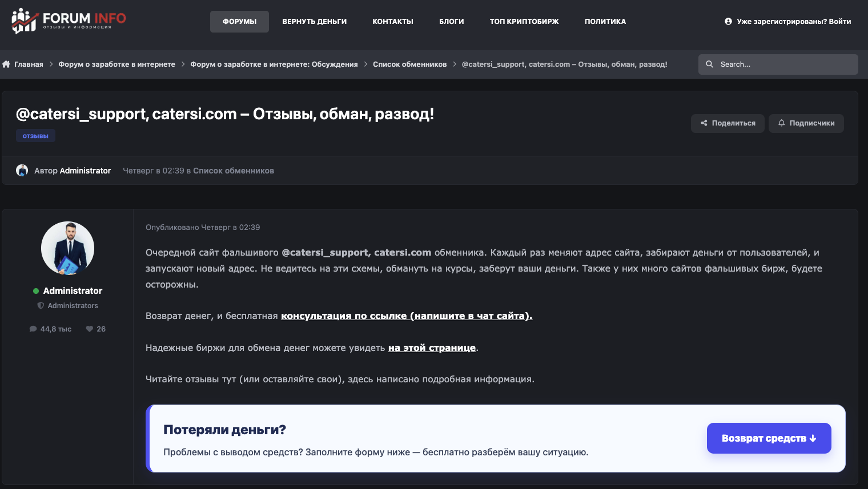Click the Подписчики button
This screenshot has height=489, width=868.
pos(806,123)
